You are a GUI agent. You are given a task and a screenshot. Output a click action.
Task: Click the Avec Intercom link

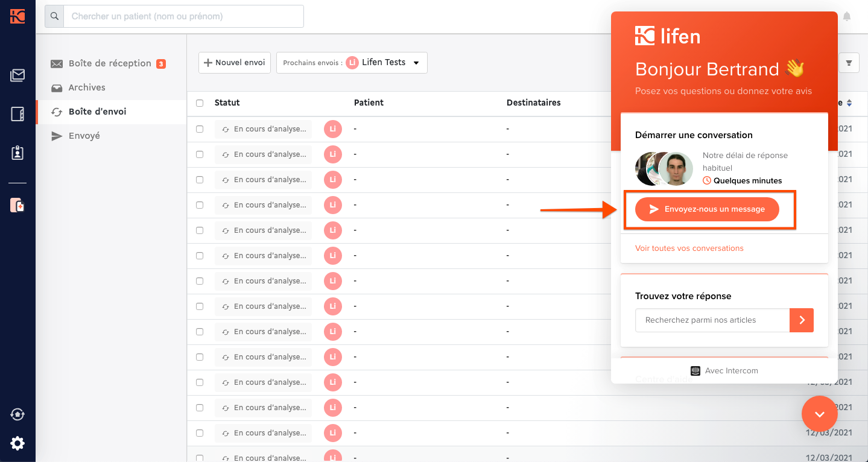(x=724, y=370)
